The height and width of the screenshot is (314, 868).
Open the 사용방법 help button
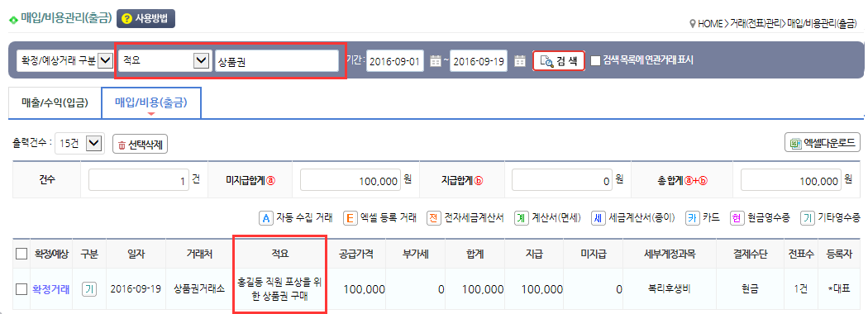click(145, 18)
